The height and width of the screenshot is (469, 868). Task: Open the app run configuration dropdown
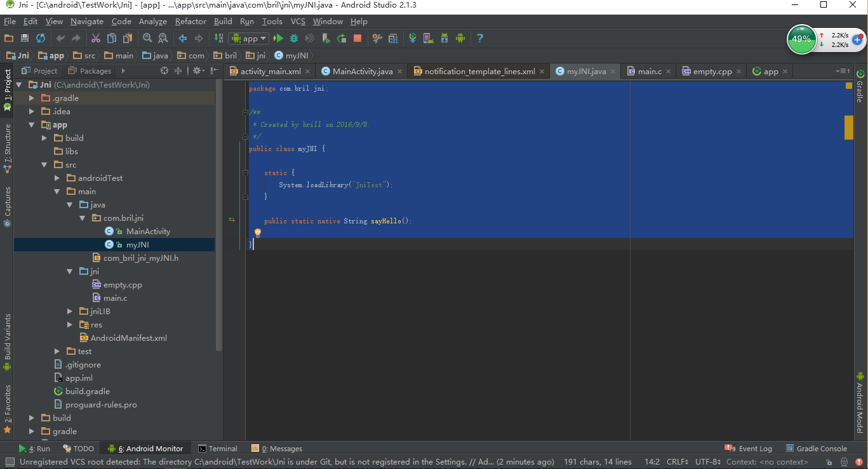(249, 38)
